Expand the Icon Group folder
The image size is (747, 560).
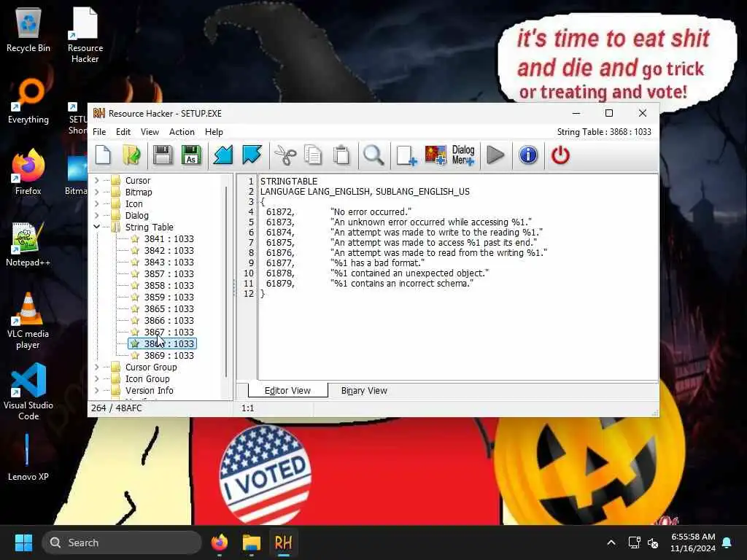[97, 378]
